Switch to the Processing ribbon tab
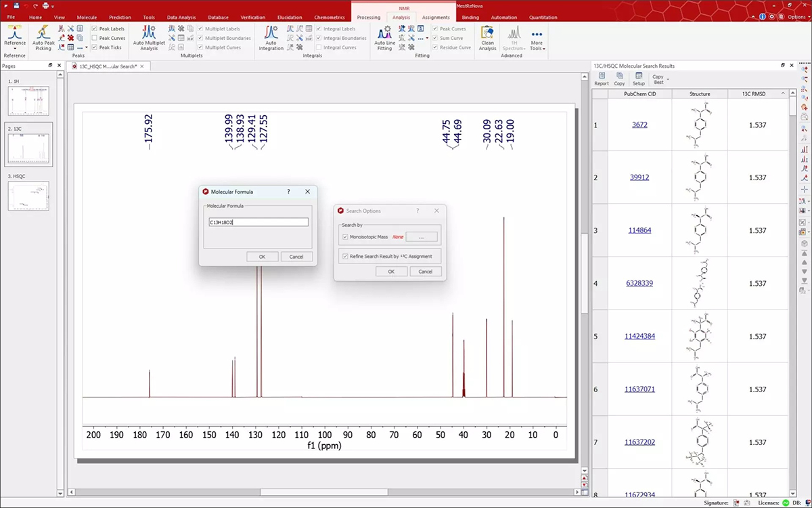 click(x=369, y=18)
